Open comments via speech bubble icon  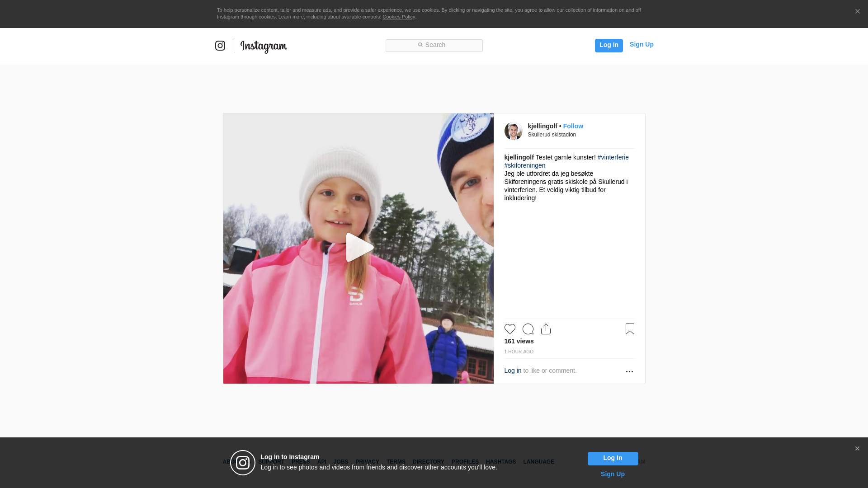pyautogui.click(x=528, y=329)
